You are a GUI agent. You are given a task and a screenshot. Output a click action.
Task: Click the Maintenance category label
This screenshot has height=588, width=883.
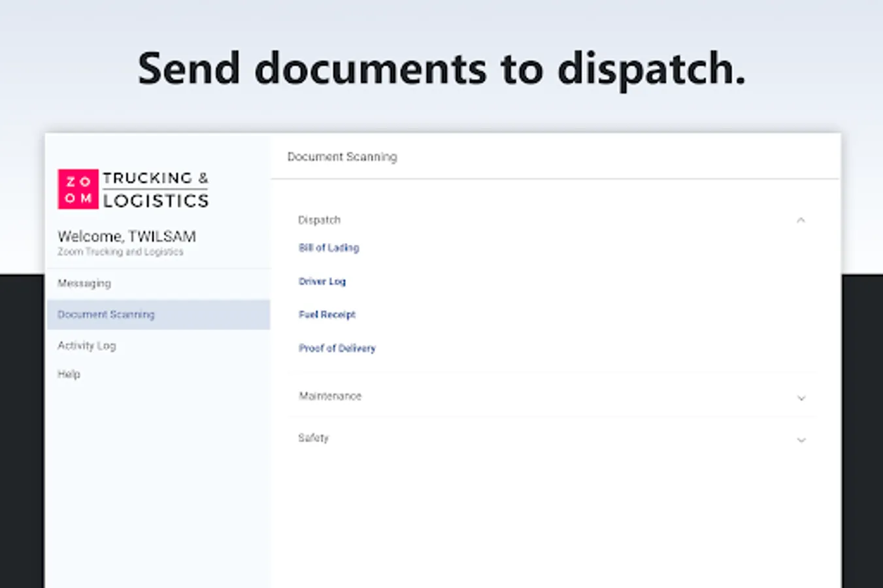tap(330, 396)
